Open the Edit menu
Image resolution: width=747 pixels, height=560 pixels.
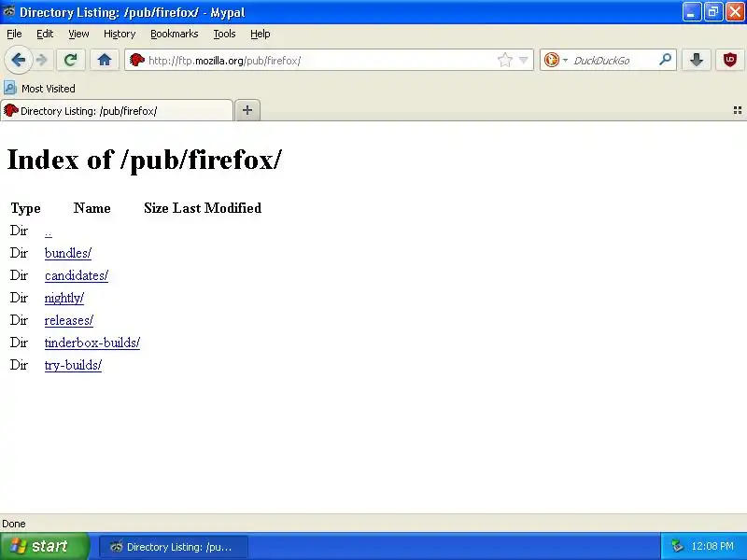click(45, 34)
